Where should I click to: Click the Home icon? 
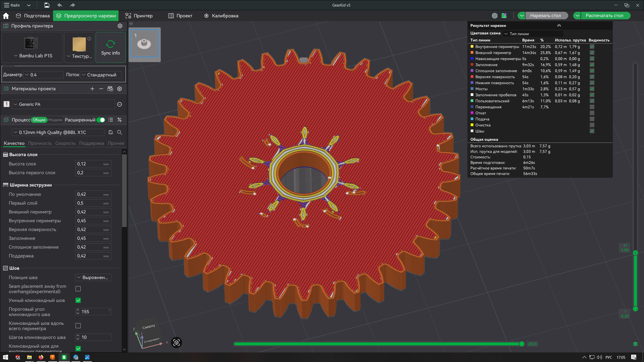(6, 16)
